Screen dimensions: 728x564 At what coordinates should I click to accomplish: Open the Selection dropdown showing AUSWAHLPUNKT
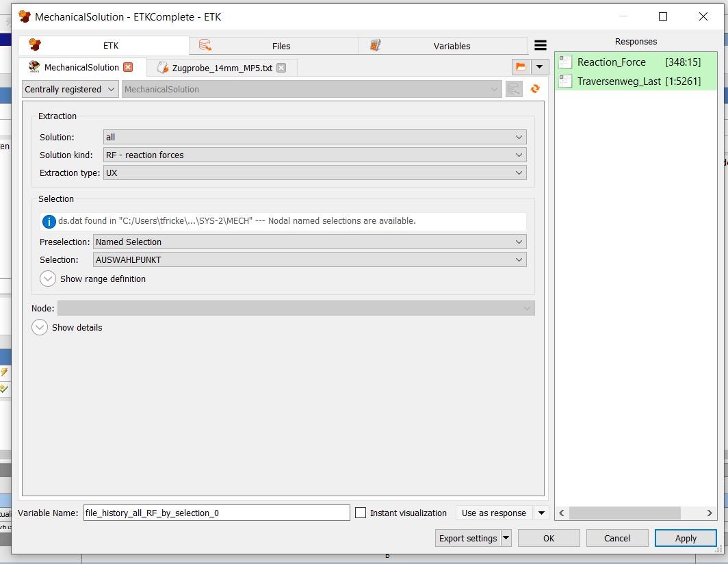(310, 259)
